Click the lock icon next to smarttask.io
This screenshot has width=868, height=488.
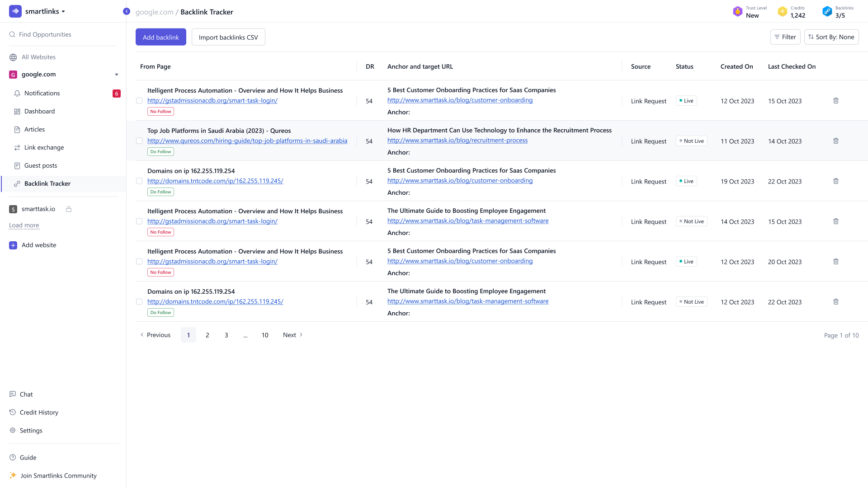click(x=69, y=209)
